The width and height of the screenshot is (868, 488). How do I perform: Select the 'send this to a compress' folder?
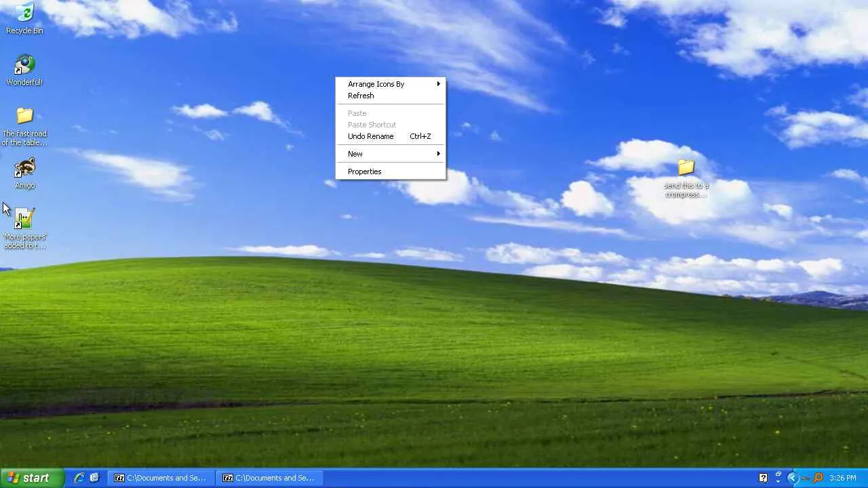(x=686, y=178)
